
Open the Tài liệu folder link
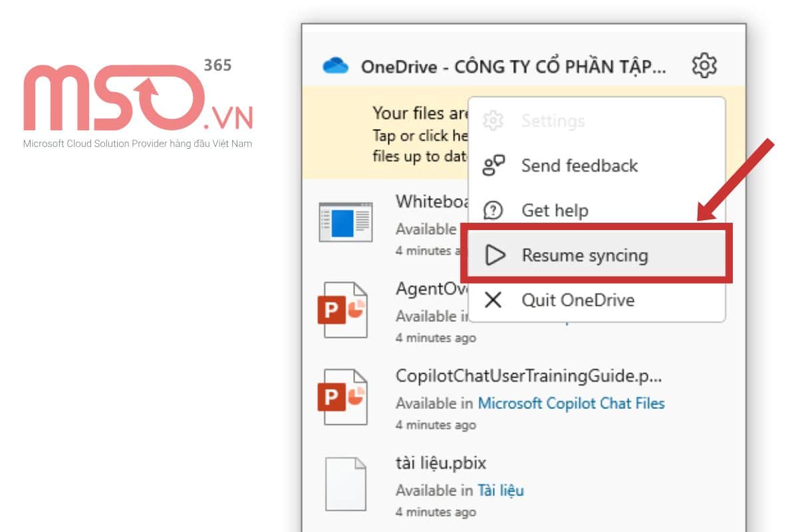click(501, 490)
